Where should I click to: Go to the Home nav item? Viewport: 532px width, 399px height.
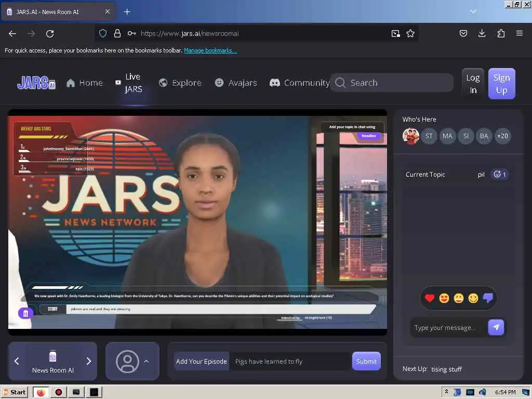[x=85, y=83]
